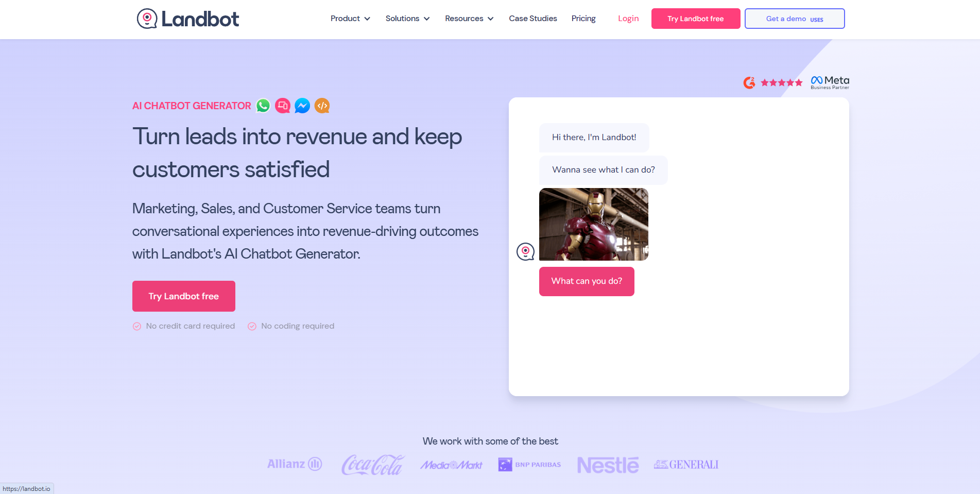Click What can you do? chat reply

point(587,281)
